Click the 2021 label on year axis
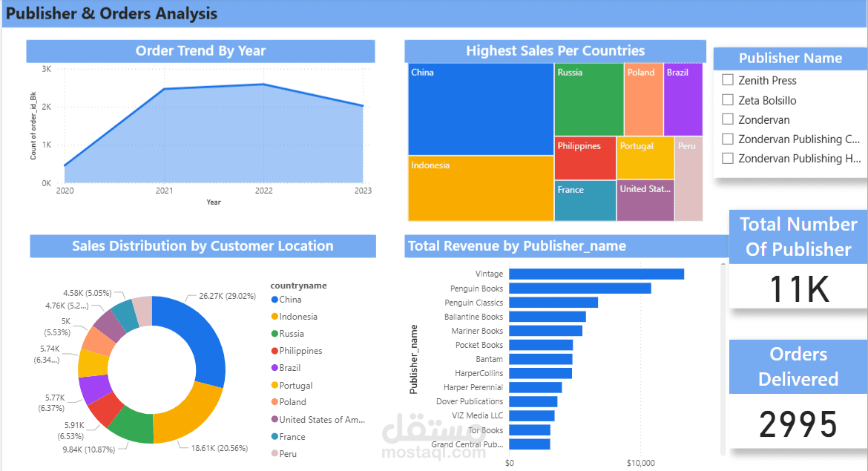 tap(165, 191)
